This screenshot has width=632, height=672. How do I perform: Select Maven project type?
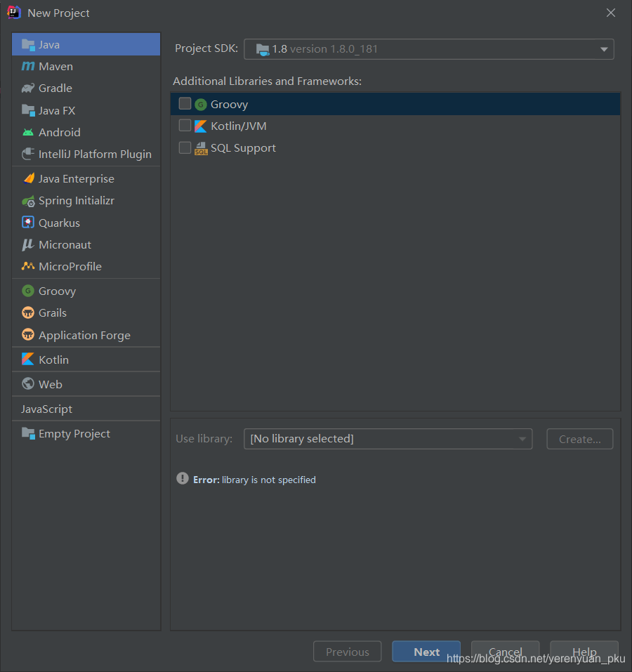[x=86, y=67]
